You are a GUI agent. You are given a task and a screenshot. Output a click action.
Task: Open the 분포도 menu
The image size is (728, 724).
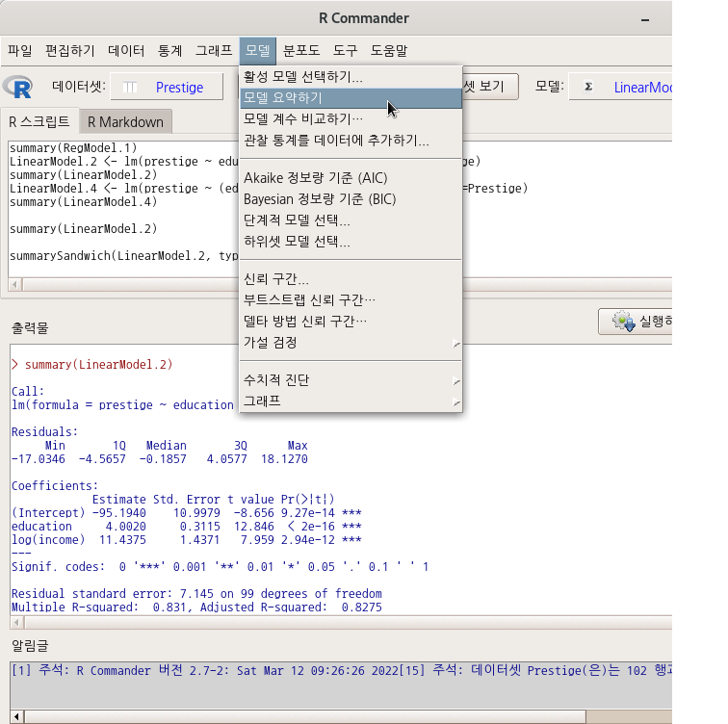(x=300, y=51)
